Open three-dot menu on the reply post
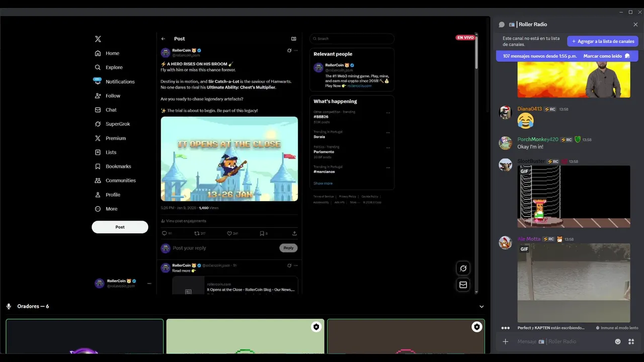 296,265
